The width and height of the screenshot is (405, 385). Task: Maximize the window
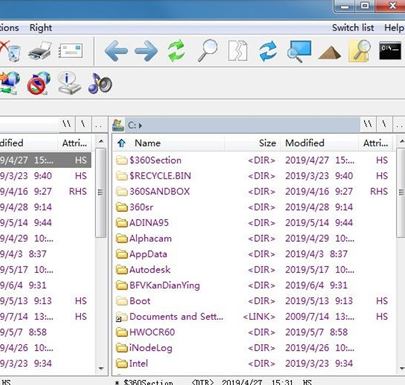pos(365,6)
